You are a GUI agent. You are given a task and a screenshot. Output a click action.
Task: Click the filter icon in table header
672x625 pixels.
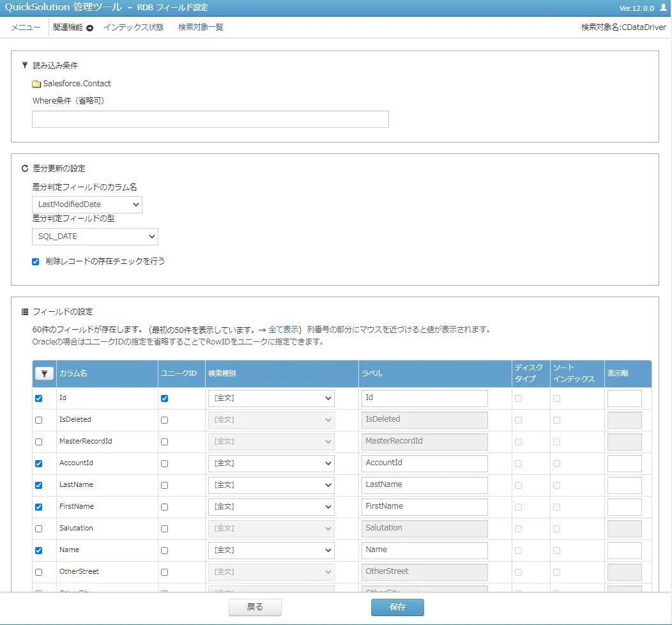(44, 374)
